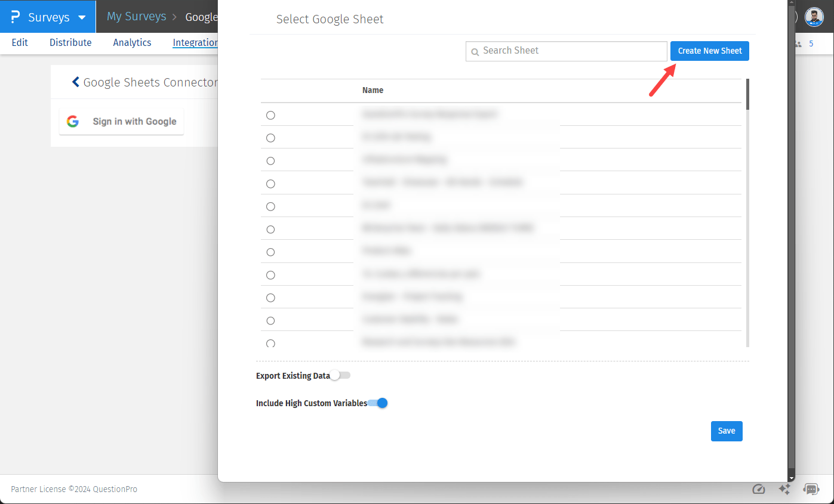Viewport: 834px width, 504px height.
Task: Click the sparkles AI assistant icon
Action: [784, 489]
